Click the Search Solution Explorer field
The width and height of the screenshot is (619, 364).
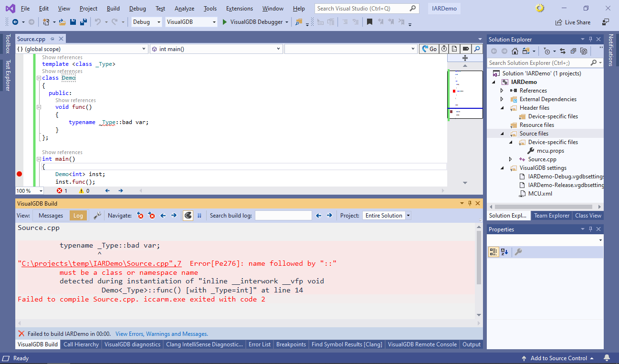coord(545,62)
